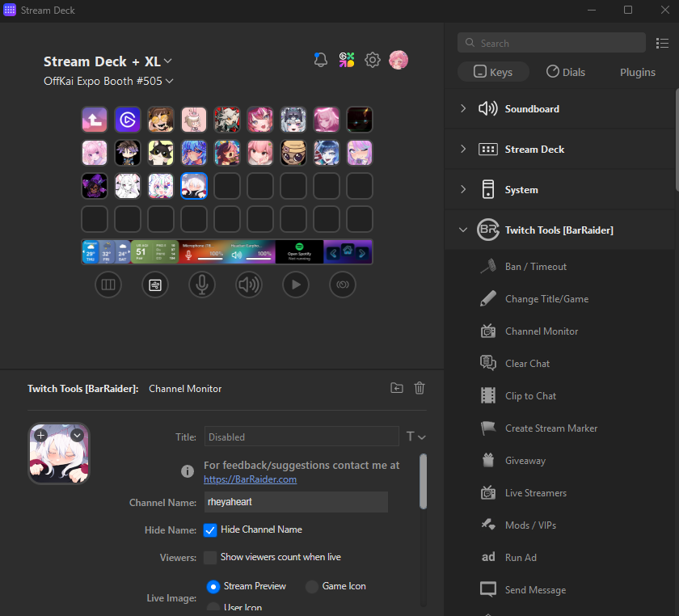This screenshot has width=679, height=616.
Task: Uncheck Hide Channel Name checkbox
Action: click(210, 530)
